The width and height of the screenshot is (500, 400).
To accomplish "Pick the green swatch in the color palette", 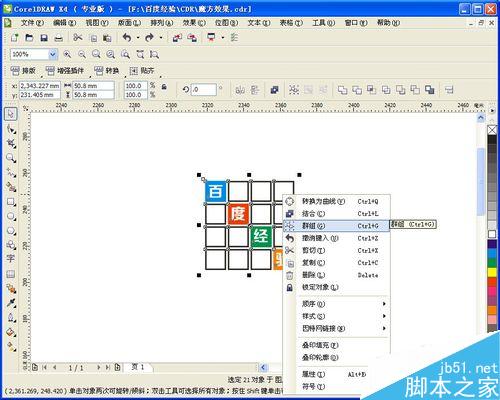I will coord(492,263).
